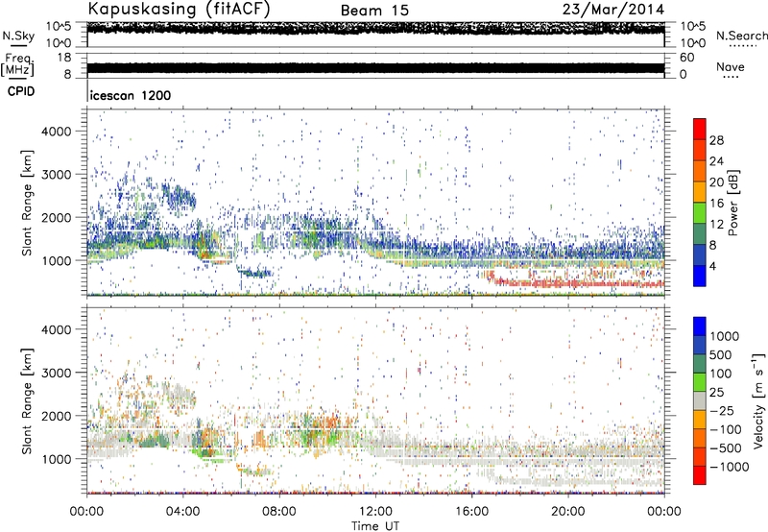Click time axis tick '16:00'
This screenshot has width=768, height=532.
tap(471, 512)
